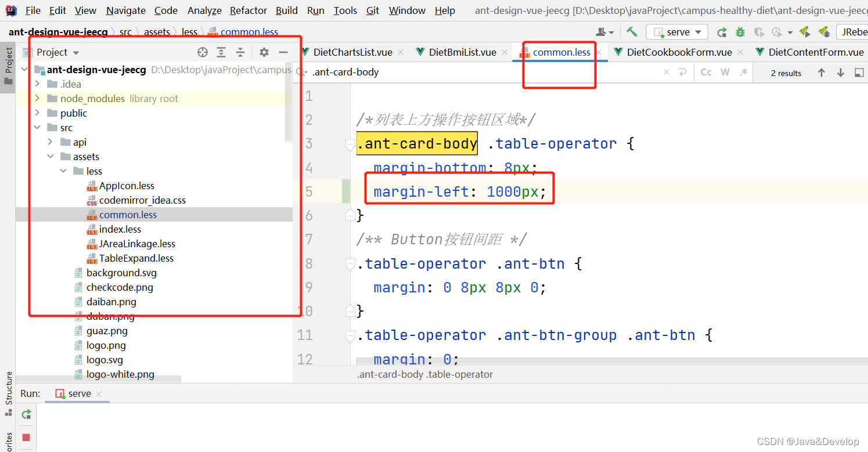The width and height of the screenshot is (868, 452).
Task: Close the common.less editor tab
Action: [598, 52]
